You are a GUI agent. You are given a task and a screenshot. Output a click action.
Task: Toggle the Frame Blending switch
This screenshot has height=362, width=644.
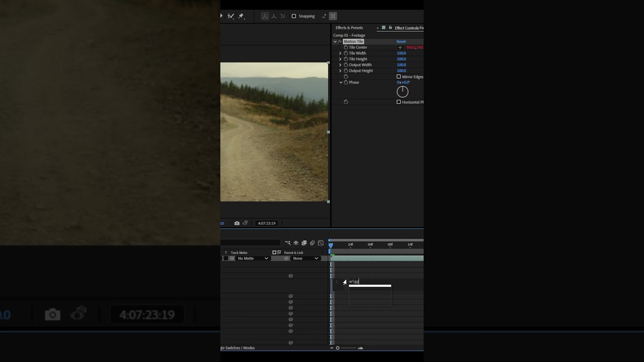(304, 243)
